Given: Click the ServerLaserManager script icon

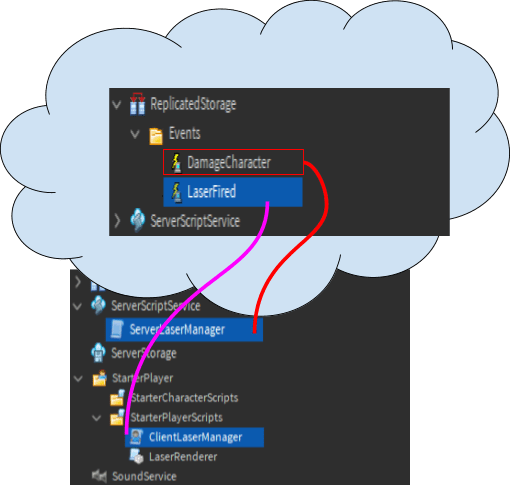Looking at the screenshot, I should (x=117, y=329).
